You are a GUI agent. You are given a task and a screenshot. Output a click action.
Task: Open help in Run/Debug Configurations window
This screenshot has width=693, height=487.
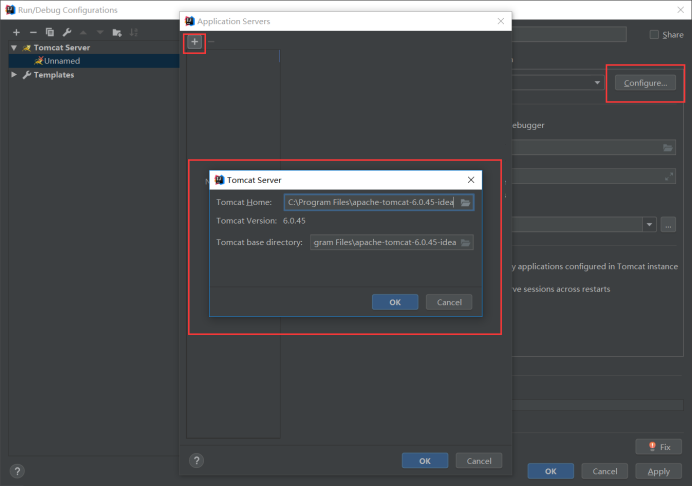pos(17,471)
